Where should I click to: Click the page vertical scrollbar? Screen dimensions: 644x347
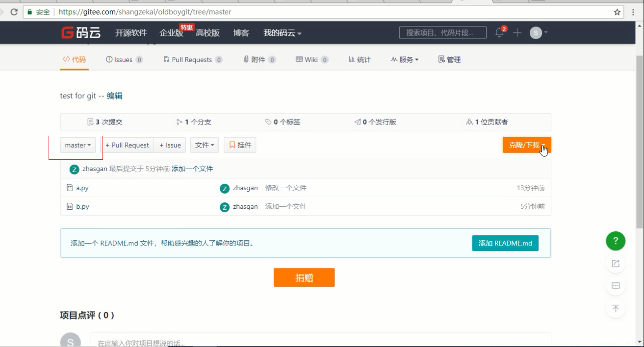(x=639, y=142)
